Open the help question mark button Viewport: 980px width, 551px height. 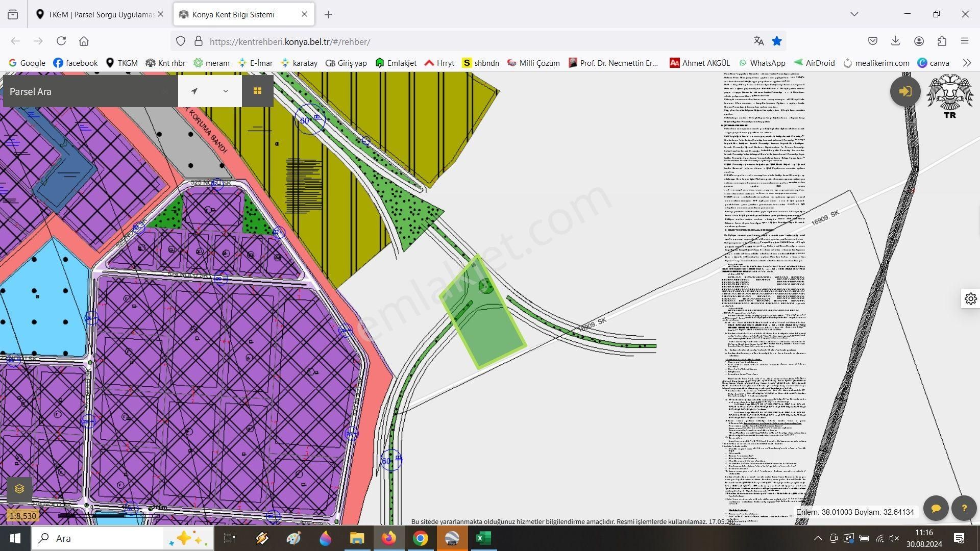pyautogui.click(x=964, y=508)
